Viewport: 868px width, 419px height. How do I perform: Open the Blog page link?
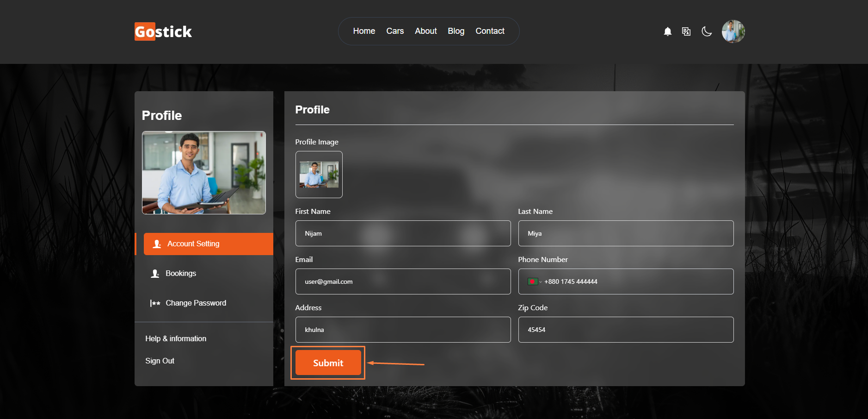pyautogui.click(x=456, y=31)
